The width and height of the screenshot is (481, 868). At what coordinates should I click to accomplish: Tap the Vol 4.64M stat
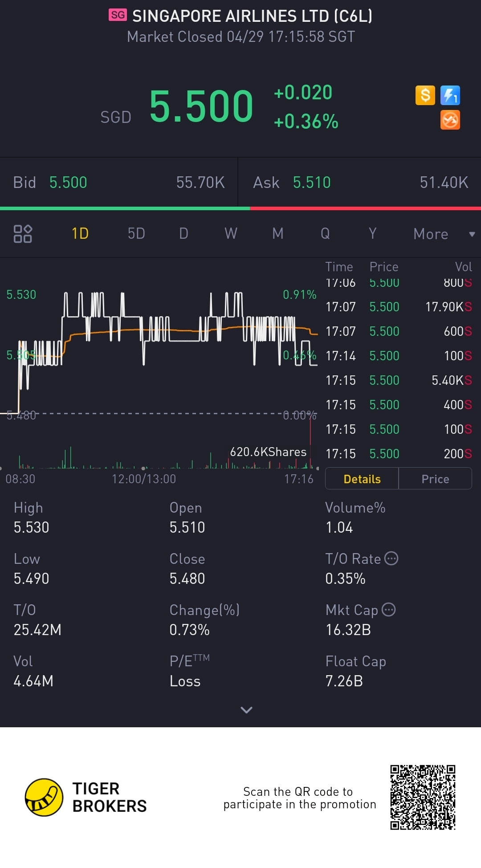click(x=33, y=671)
